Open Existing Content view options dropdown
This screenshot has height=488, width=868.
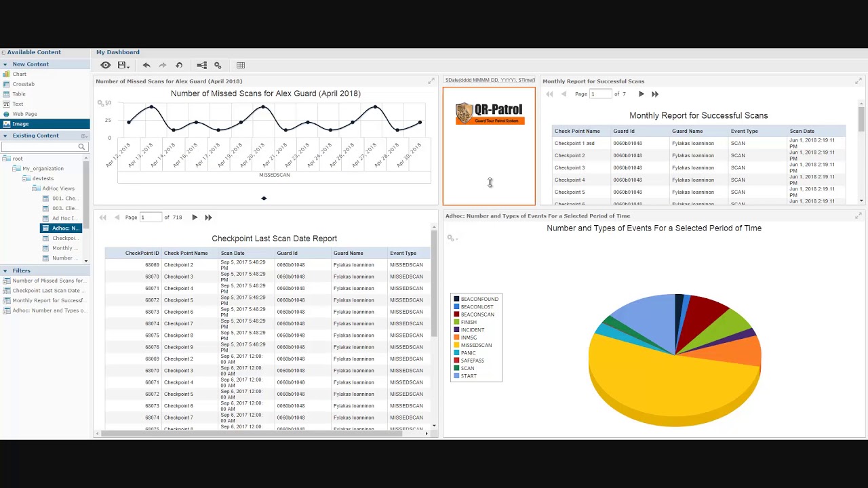coord(84,136)
